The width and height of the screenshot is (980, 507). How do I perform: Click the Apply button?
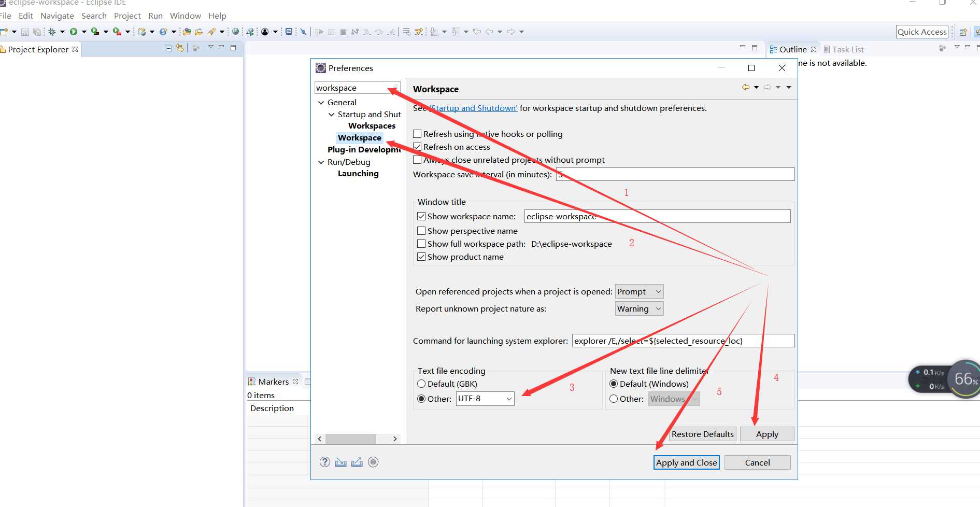point(767,434)
